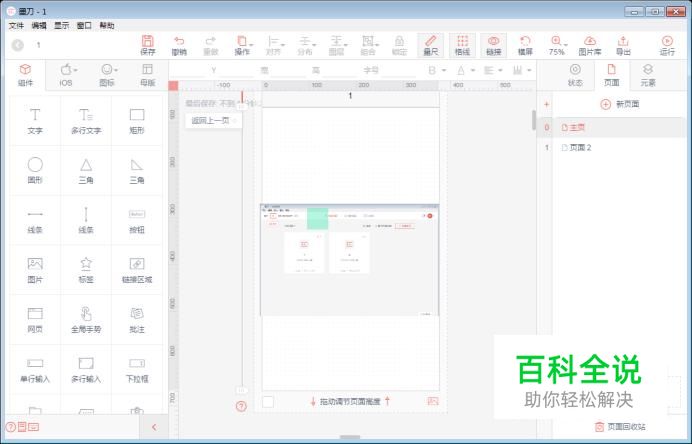Click the 重做 redo icon

tap(211, 45)
